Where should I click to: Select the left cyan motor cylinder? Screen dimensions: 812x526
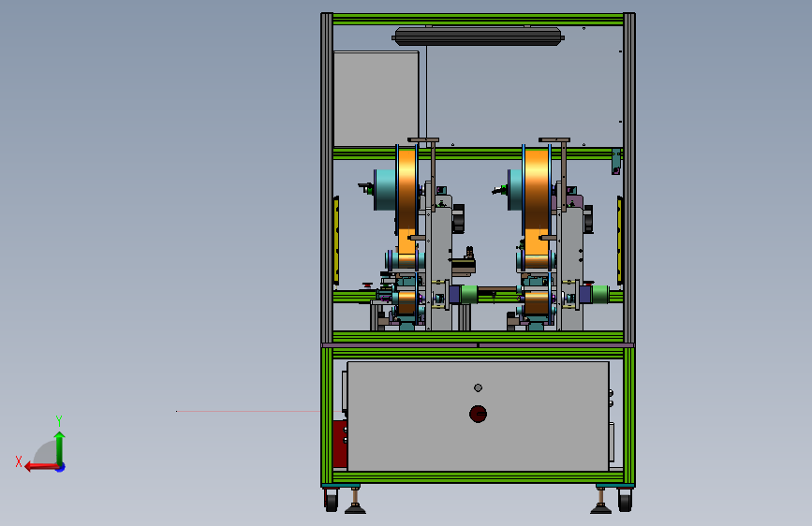385,190
